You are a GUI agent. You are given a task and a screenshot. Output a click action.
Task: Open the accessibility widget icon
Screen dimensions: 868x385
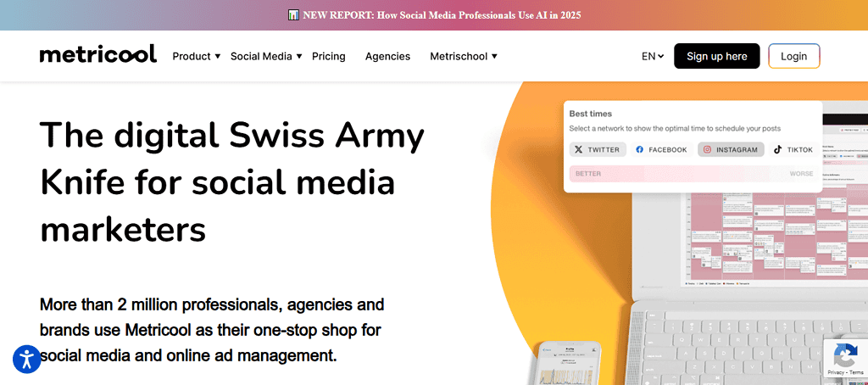[27, 359]
